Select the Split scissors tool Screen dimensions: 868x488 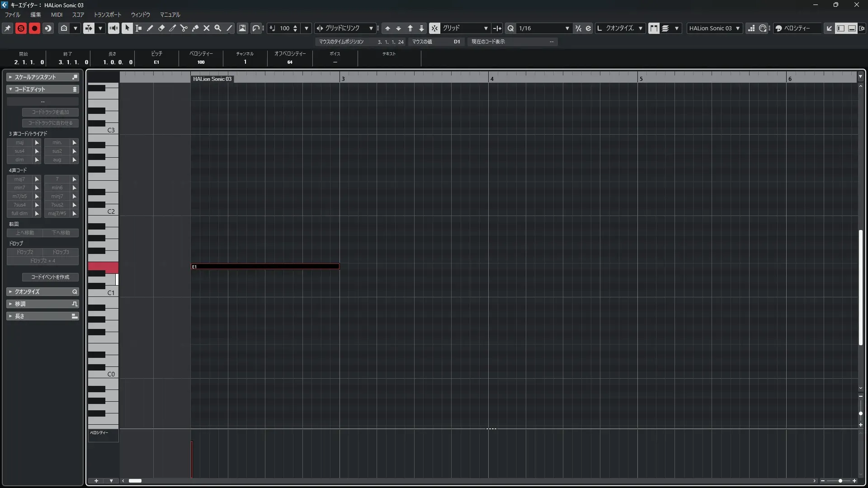tap(184, 28)
